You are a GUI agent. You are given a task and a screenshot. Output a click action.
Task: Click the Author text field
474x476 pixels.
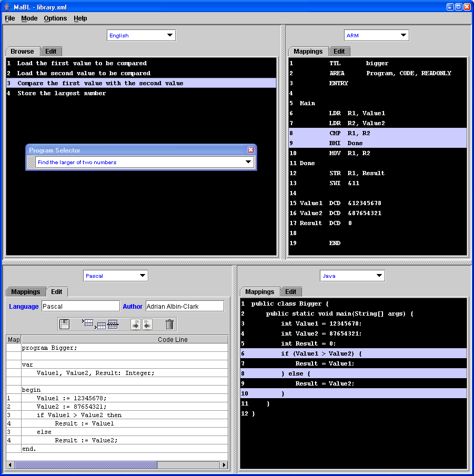click(185, 306)
